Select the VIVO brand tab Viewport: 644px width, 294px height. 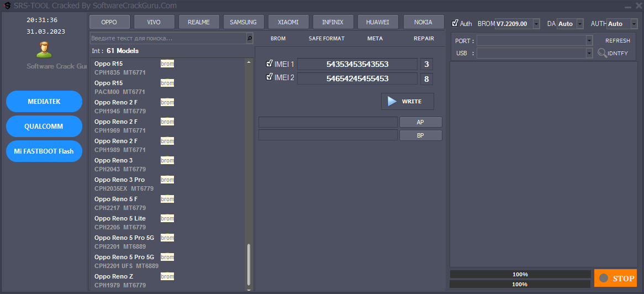[154, 22]
